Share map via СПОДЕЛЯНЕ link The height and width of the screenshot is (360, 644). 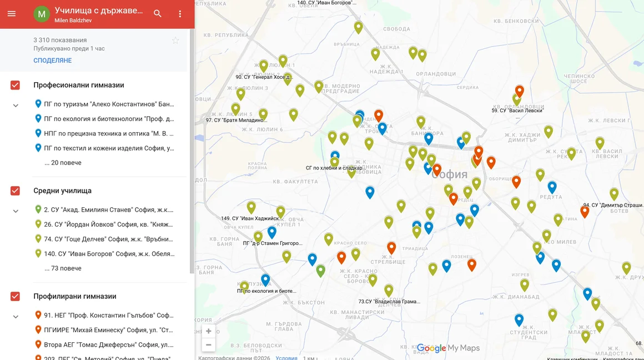[x=53, y=61]
